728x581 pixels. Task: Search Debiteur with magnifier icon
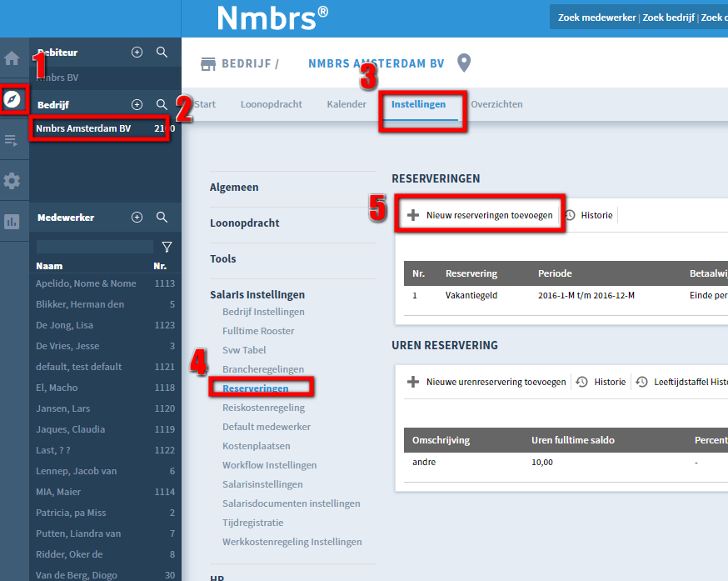pyautogui.click(x=162, y=52)
